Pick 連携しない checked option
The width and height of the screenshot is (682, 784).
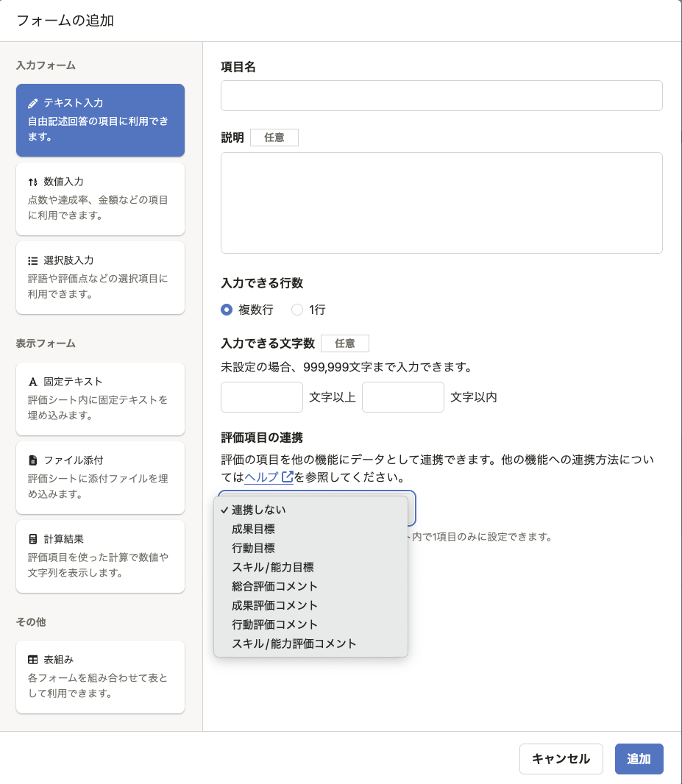click(x=258, y=510)
